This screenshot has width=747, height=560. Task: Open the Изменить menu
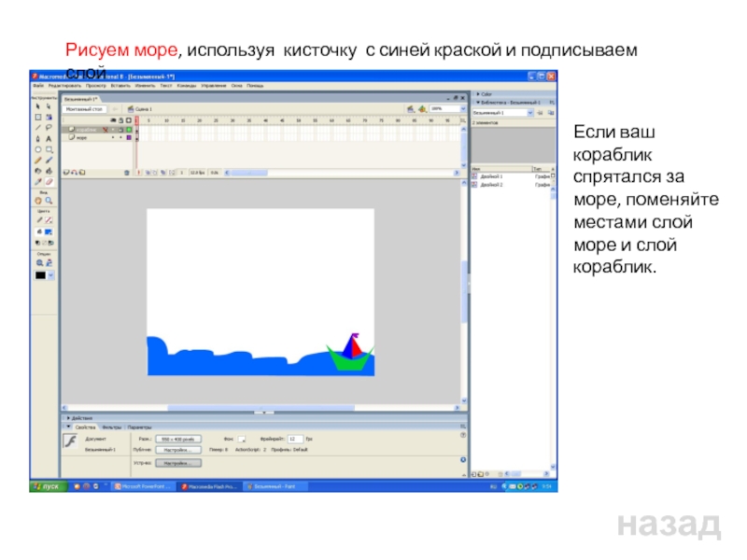tap(145, 86)
